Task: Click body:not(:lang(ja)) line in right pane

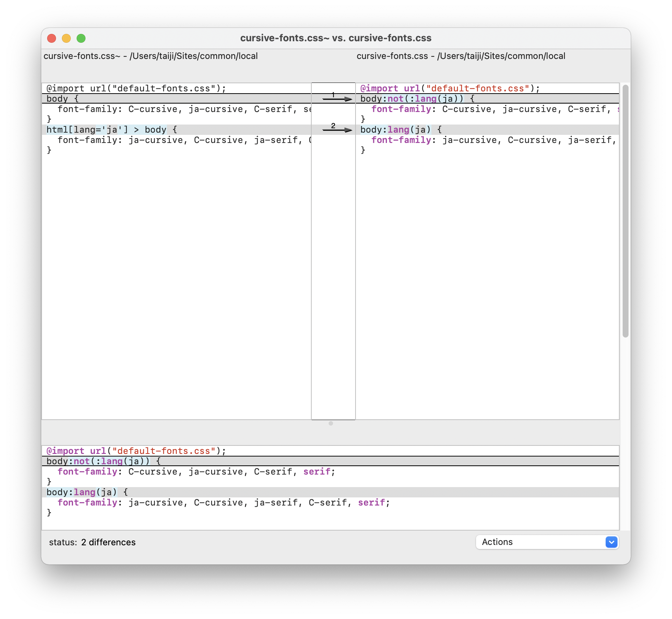Action: click(417, 99)
